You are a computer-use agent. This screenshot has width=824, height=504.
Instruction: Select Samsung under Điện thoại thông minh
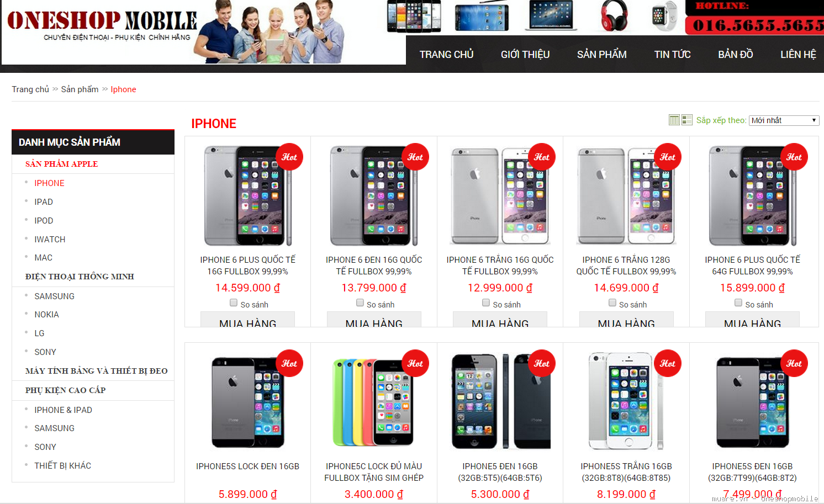click(54, 296)
